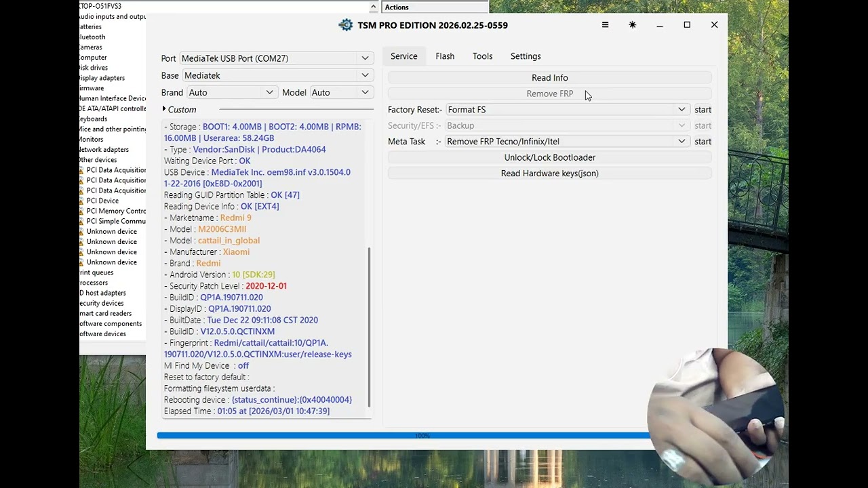Click the MI Find My Device off text

coord(206,366)
